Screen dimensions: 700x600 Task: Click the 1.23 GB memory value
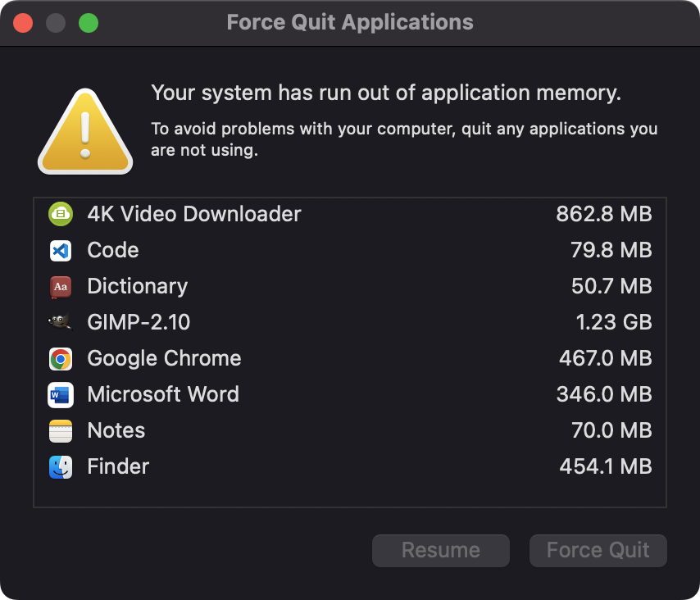point(614,322)
